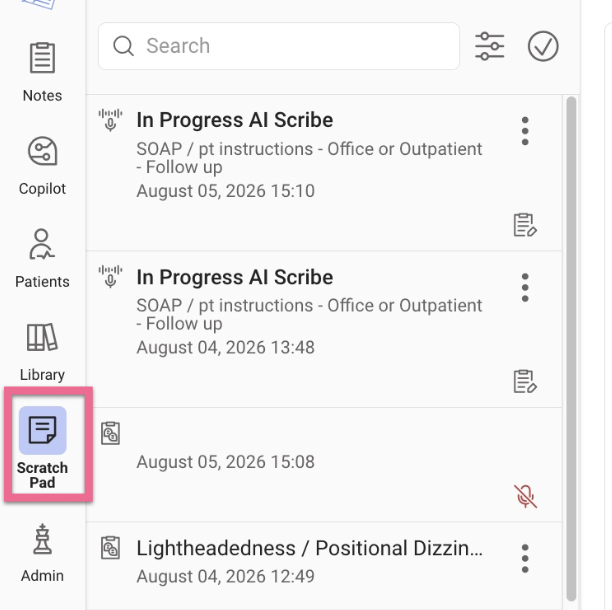Click inside the Search field
This screenshot has width=612, height=610.
coord(279,46)
